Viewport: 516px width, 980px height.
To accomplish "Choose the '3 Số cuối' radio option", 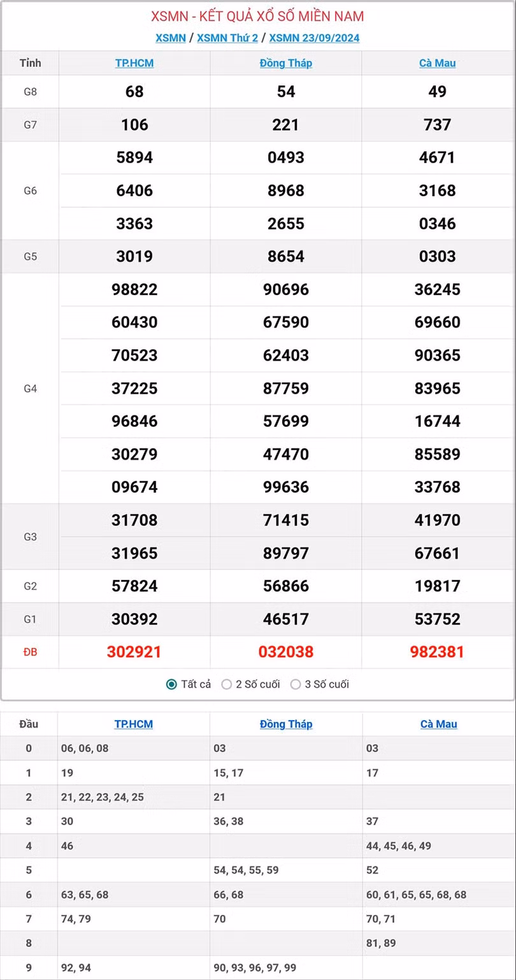I will pos(296,684).
